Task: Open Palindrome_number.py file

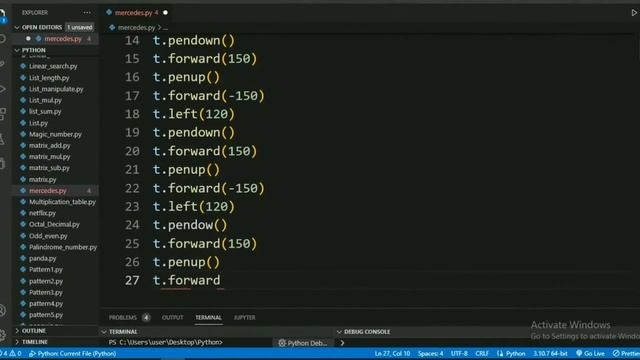Action: (63, 247)
